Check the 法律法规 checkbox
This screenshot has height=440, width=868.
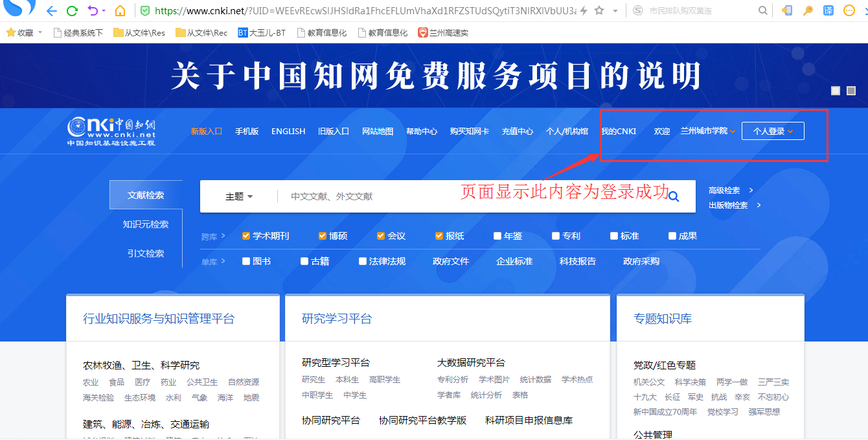[x=363, y=261]
